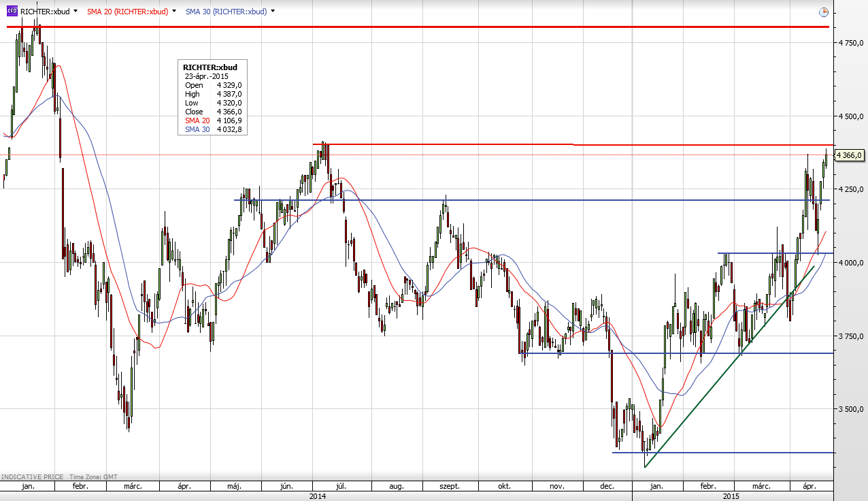
Task: Expand the SMA 20 indicator dropdown arrow
Action: point(174,12)
